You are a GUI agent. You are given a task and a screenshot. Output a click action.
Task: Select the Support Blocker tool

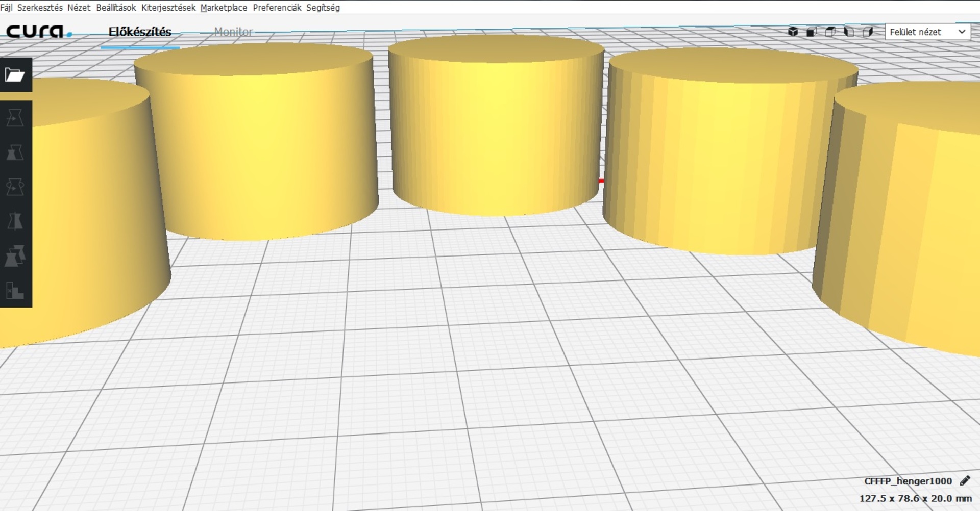(x=15, y=291)
